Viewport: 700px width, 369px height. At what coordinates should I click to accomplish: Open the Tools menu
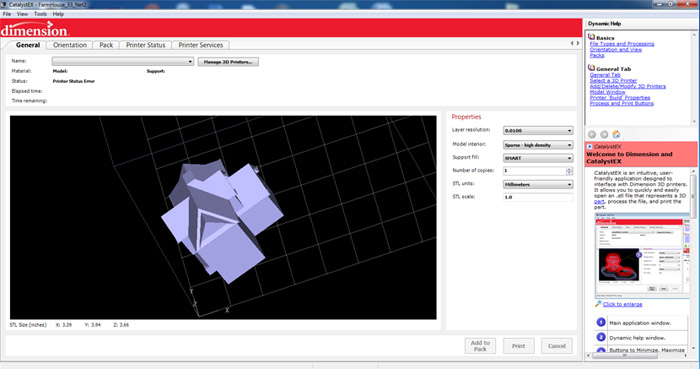tap(40, 14)
